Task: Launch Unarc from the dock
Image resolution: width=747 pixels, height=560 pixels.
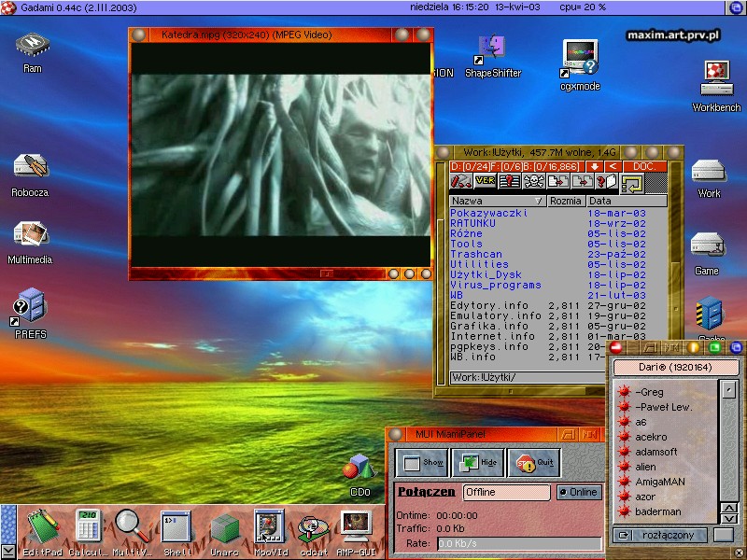Action: [x=225, y=528]
